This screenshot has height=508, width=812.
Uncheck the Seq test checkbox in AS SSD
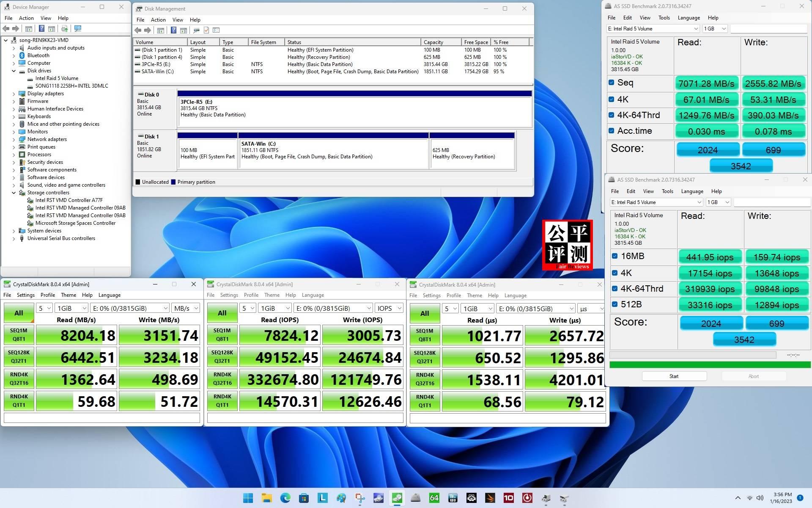(x=611, y=83)
